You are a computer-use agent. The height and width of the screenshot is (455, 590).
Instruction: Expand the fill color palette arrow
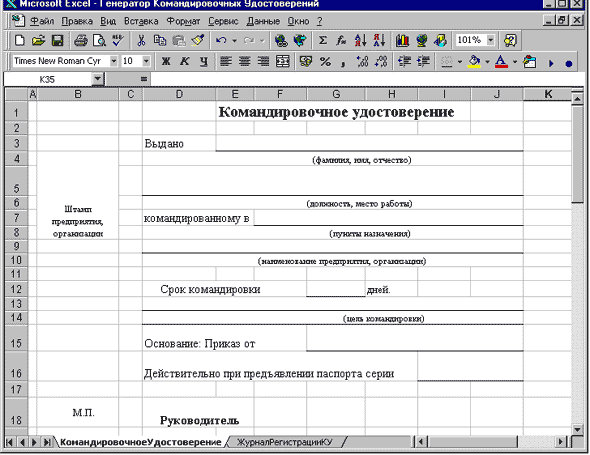click(487, 62)
